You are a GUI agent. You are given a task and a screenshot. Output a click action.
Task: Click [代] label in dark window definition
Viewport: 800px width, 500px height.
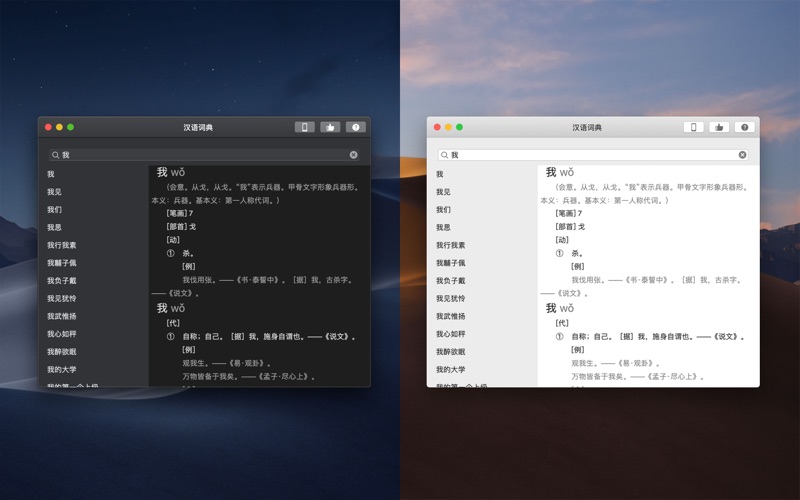click(173, 323)
